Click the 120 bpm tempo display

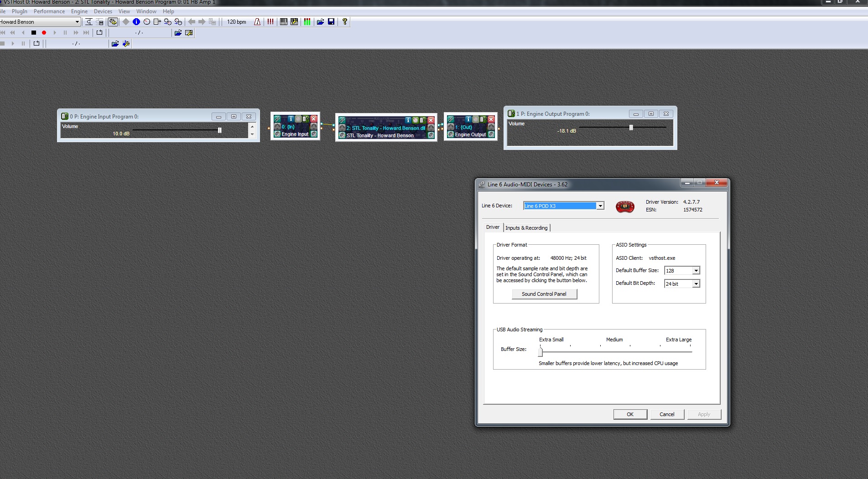tap(237, 22)
